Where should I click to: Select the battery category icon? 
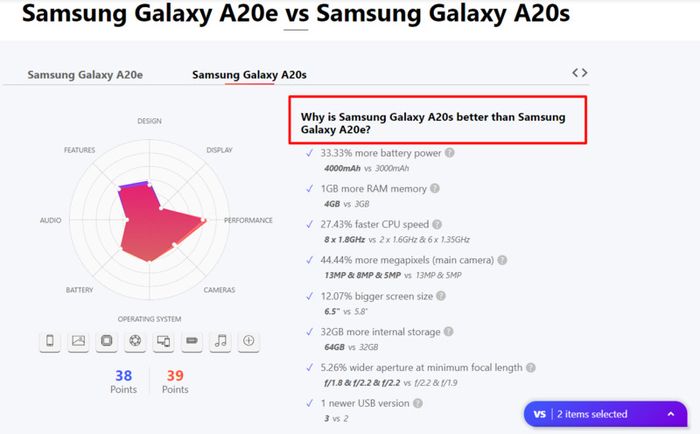pos(192,342)
